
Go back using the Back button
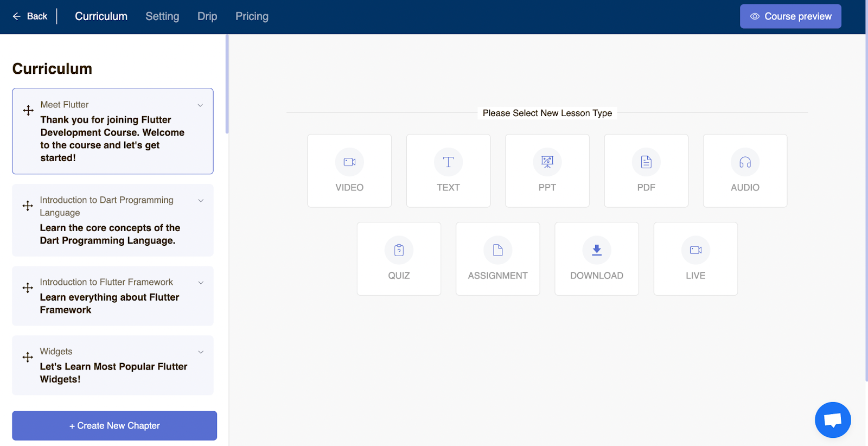tap(30, 16)
